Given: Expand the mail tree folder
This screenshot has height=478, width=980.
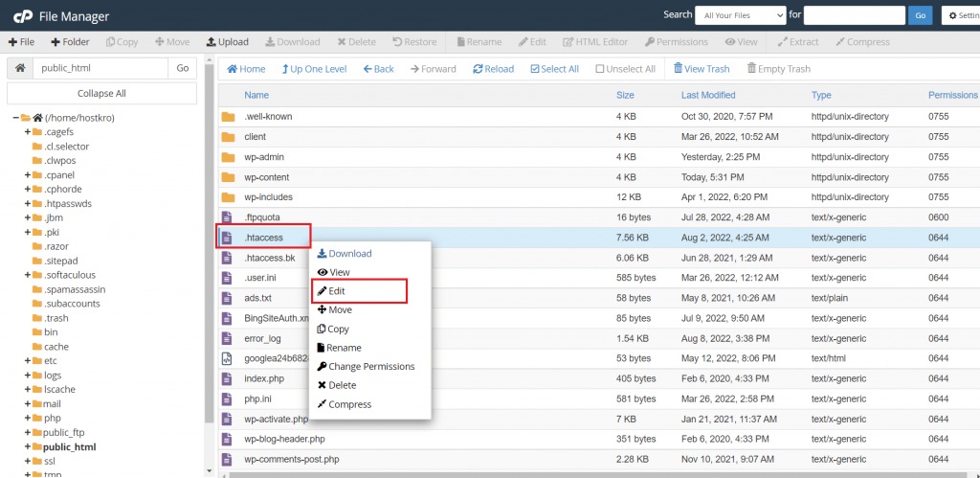Looking at the screenshot, I should coord(28,403).
